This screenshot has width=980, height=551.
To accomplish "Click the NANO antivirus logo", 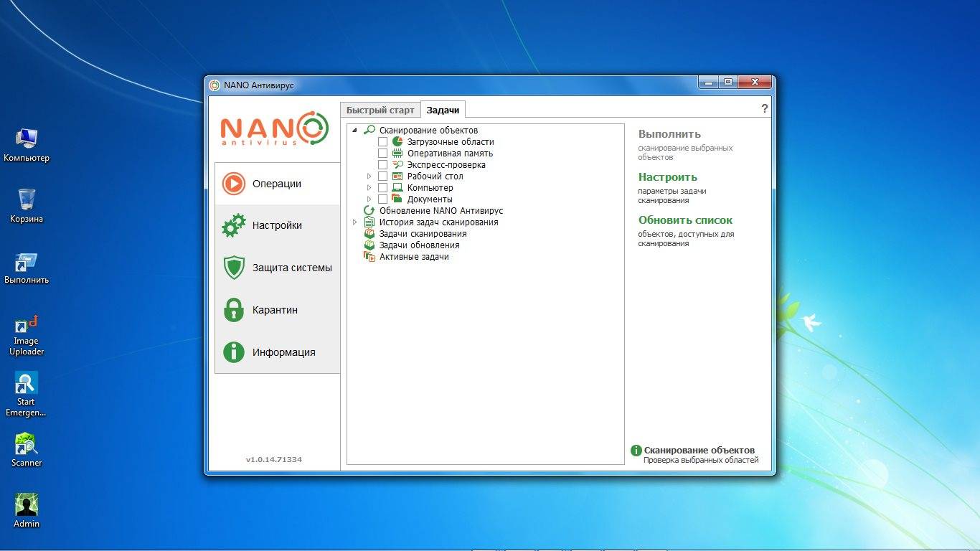I will 274,129.
